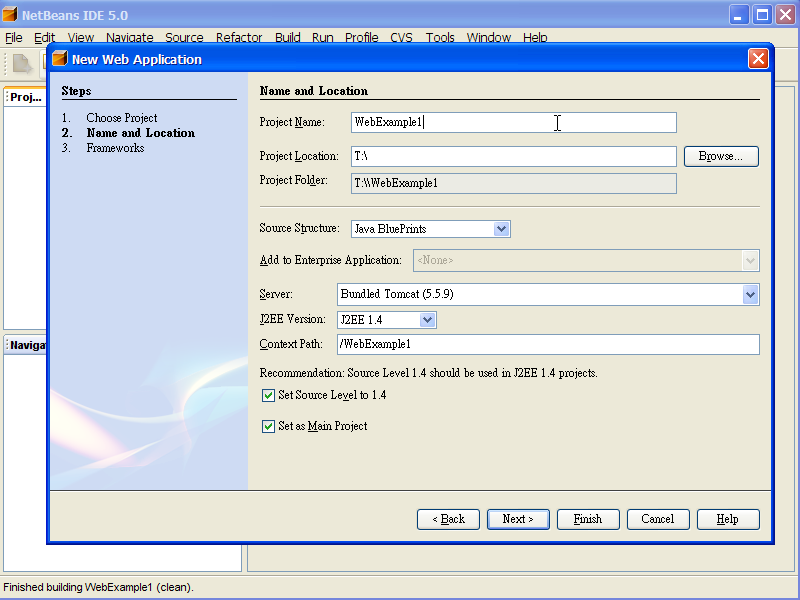The width and height of the screenshot is (800, 600).
Task: Open the Server dropdown list
Action: tap(750, 294)
